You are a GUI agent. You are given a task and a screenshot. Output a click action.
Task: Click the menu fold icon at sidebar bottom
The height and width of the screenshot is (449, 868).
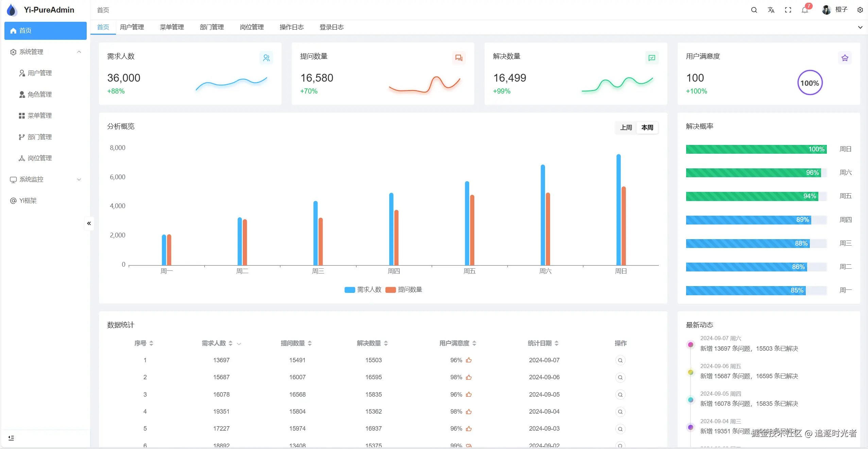[11, 438]
